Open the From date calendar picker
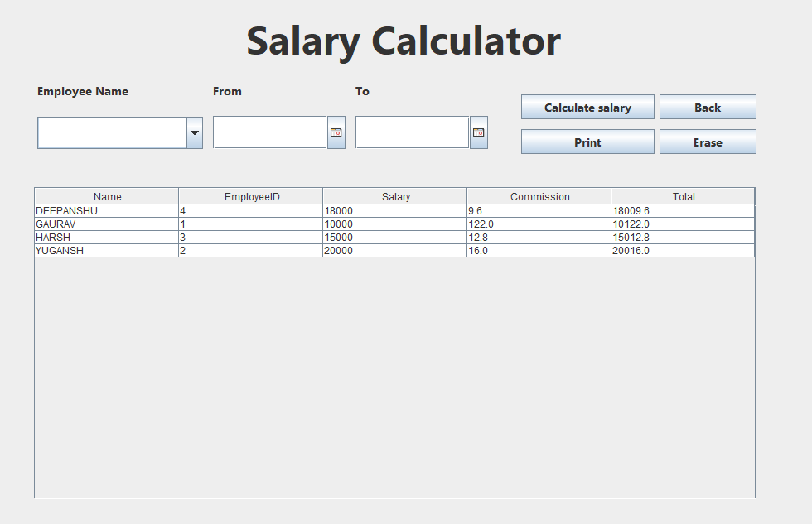812x524 pixels. (336, 132)
